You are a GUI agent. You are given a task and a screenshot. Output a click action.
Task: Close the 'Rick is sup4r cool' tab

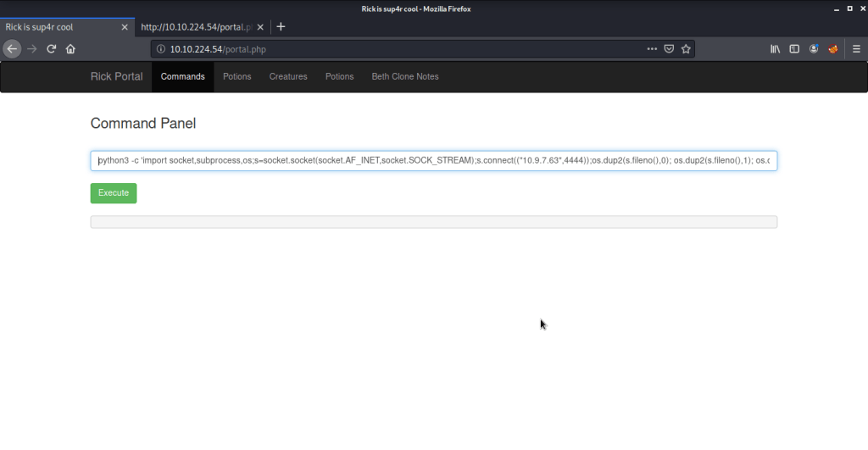[x=125, y=26]
